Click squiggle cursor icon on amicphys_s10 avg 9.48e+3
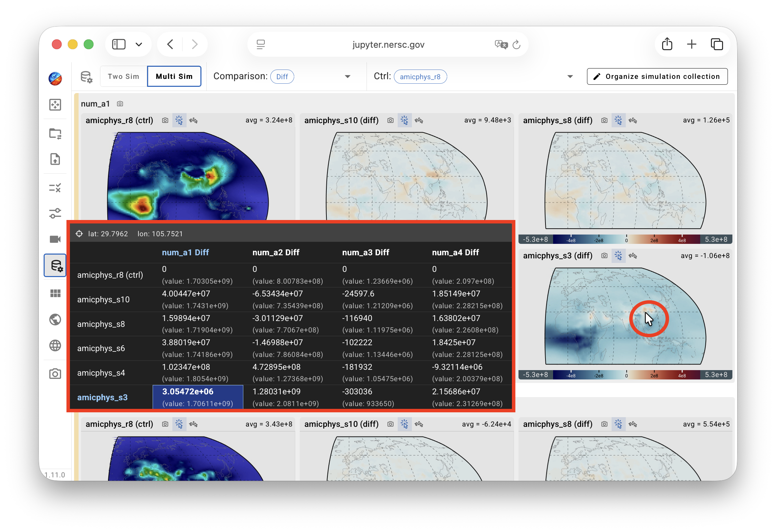The height and width of the screenshot is (532, 776). tap(419, 120)
